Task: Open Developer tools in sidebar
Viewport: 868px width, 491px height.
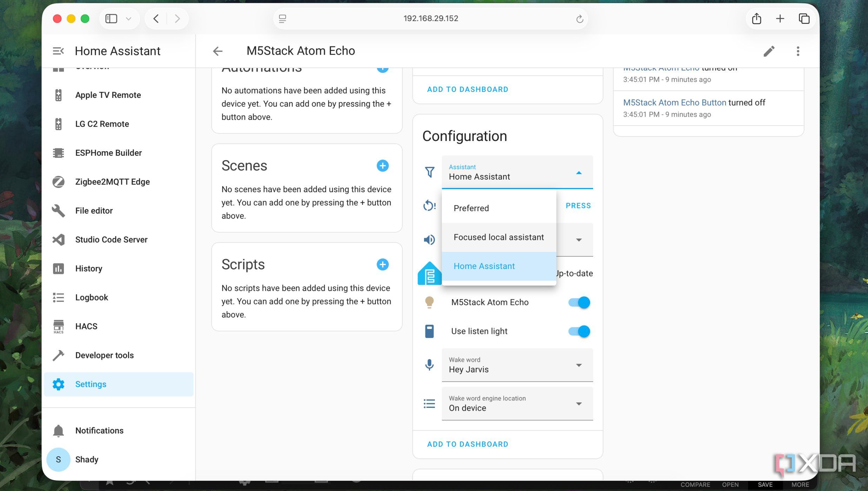Action: 119,356
